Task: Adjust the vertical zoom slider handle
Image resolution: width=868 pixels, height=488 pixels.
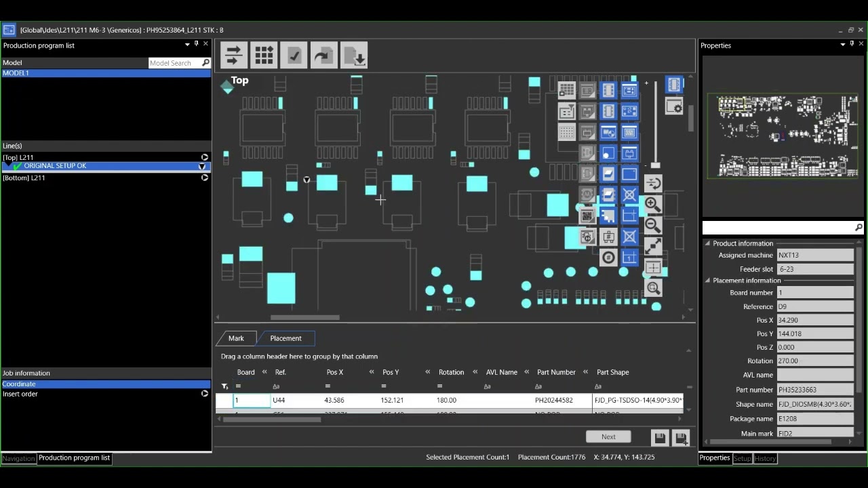Action: click(x=655, y=165)
